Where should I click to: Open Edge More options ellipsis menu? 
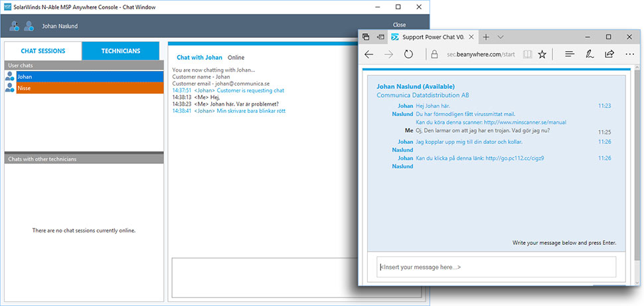click(629, 54)
